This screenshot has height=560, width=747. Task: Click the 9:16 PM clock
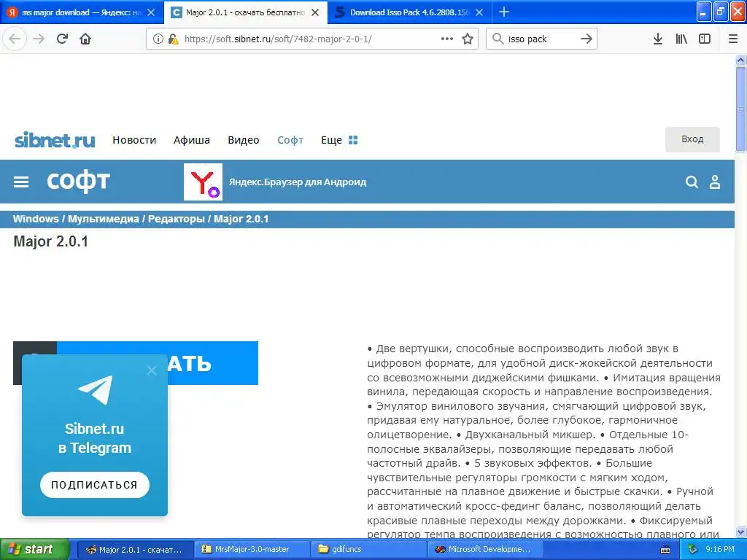720,549
